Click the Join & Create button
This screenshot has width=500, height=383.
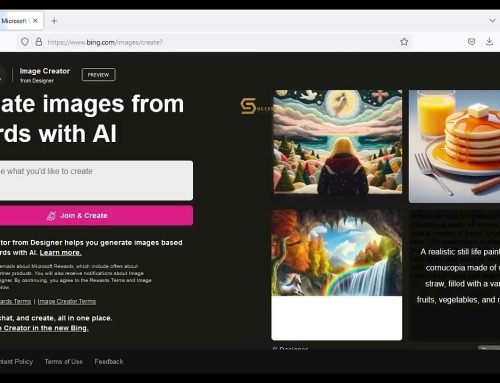96,216
